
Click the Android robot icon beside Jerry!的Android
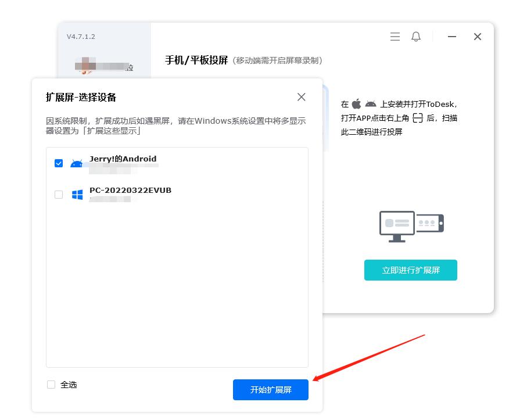click(76, 163)
